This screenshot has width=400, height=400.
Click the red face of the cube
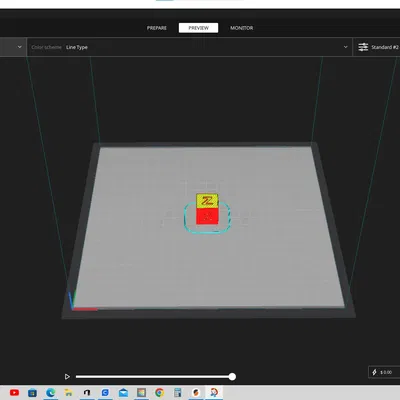pos(207,216)
